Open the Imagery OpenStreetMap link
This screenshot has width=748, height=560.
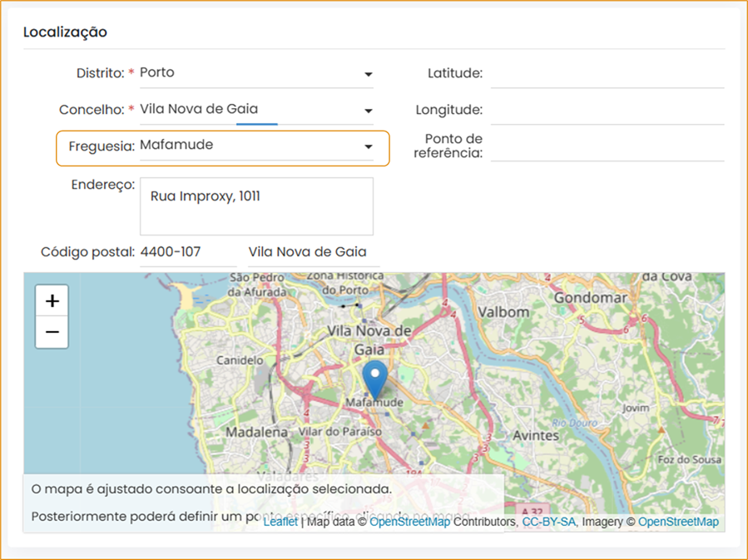[x=677, y=522]
